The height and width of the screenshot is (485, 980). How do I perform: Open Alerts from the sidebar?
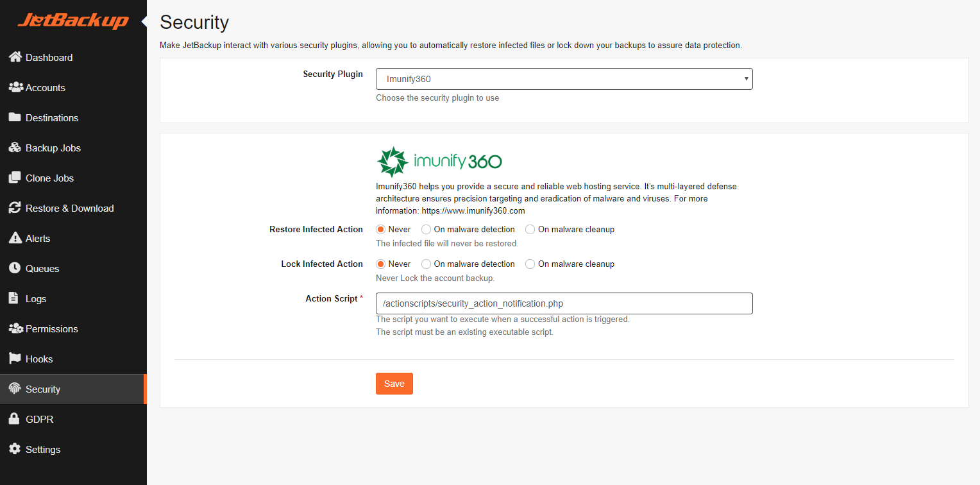73,238
